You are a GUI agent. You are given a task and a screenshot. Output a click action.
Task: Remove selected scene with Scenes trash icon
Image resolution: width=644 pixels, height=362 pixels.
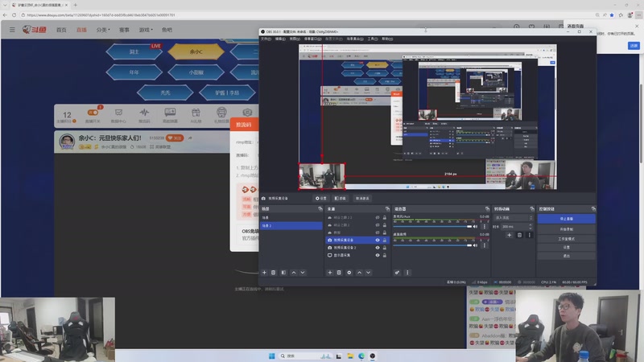(x=273, y=273)
